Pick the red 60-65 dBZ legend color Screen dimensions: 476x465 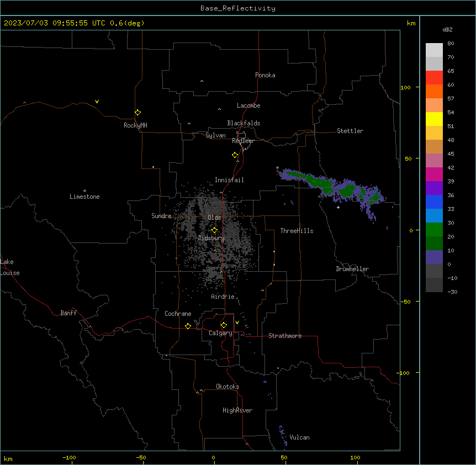pos(434,77)
